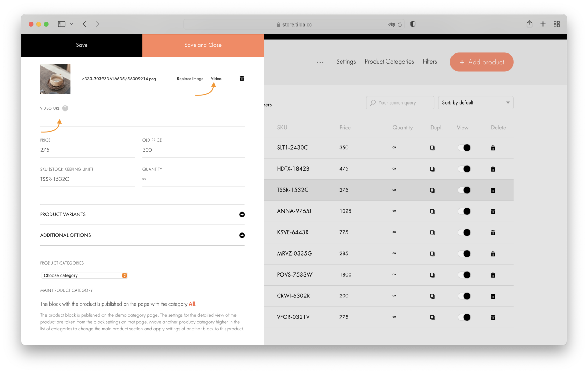Screen dimensions: 588x373
Task: Click the Add product button
Action: [482, 62]
